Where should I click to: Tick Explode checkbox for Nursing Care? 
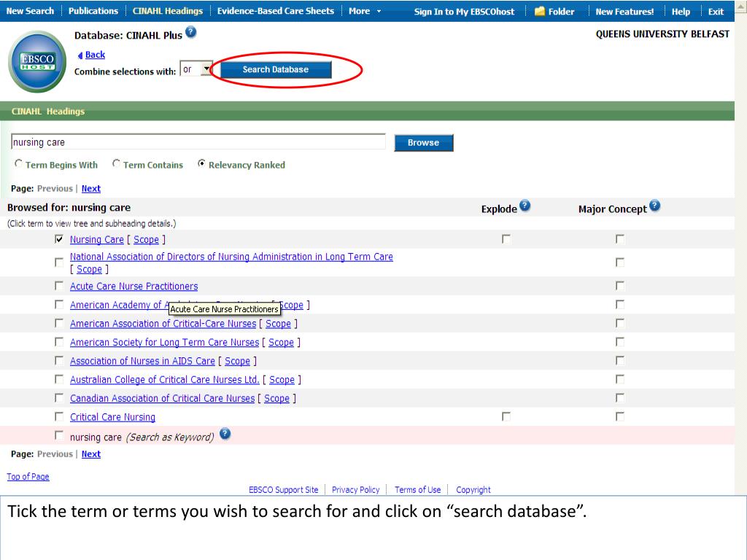pos(506,239)
